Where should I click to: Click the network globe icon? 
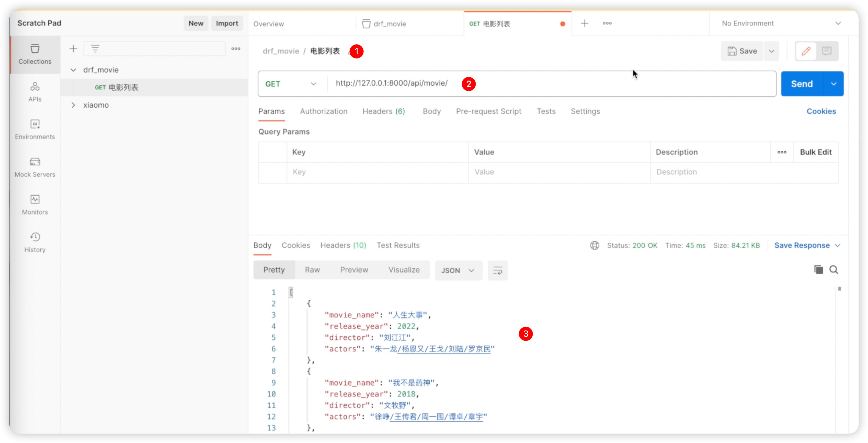point(595,246)
